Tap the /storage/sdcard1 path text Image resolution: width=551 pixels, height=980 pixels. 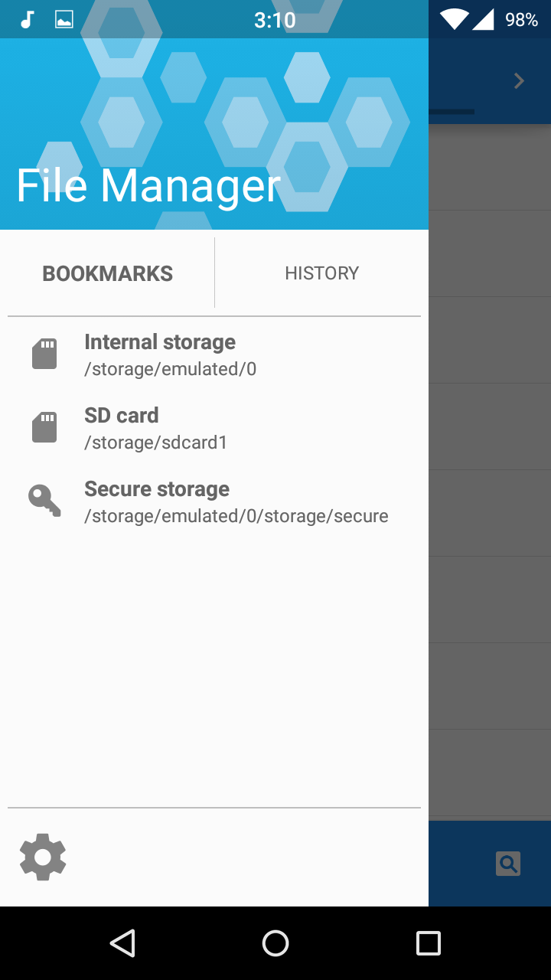[x=155, y=443]
